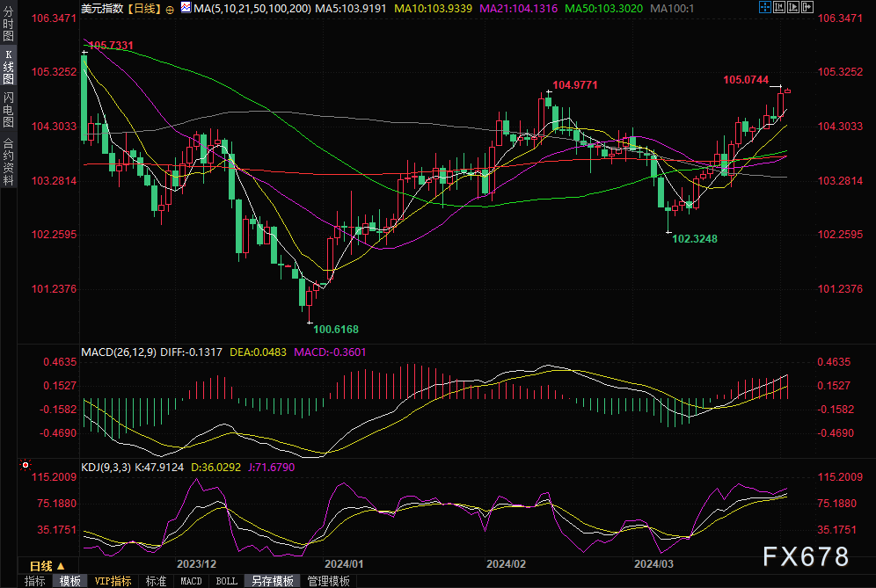Click the crosshair circle icon beside 日线 title
876x588 pixels.
point(170,8)
